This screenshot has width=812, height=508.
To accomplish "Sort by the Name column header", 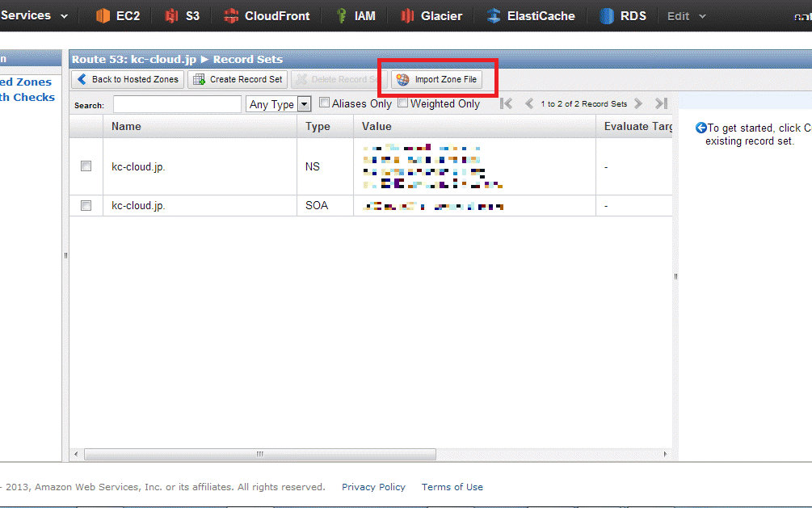I will (x=200, y=126).
